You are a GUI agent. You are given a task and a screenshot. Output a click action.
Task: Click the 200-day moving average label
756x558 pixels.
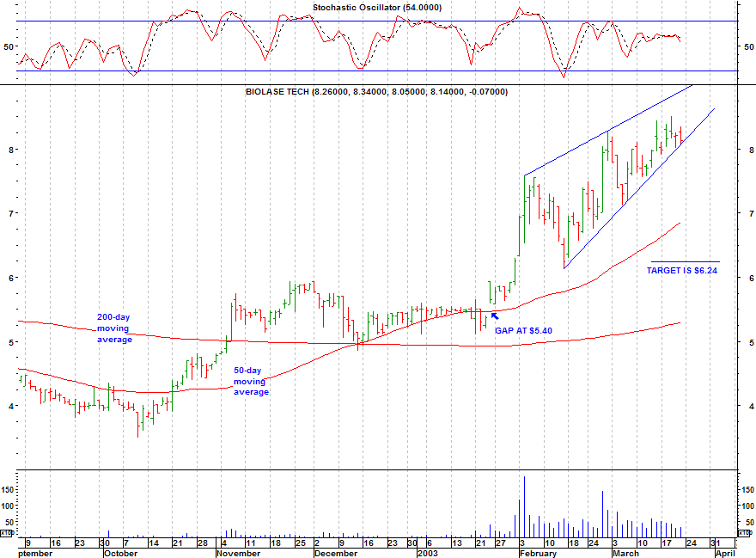114,328
